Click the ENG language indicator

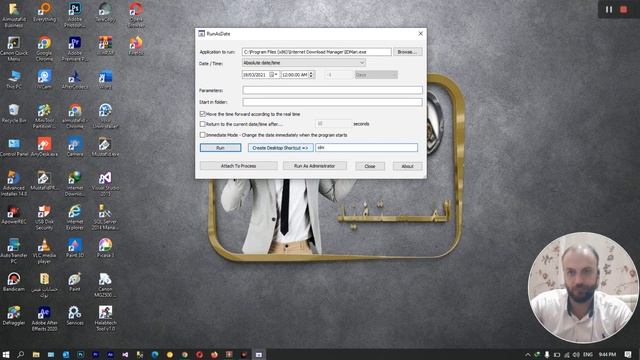pos(588,354)
